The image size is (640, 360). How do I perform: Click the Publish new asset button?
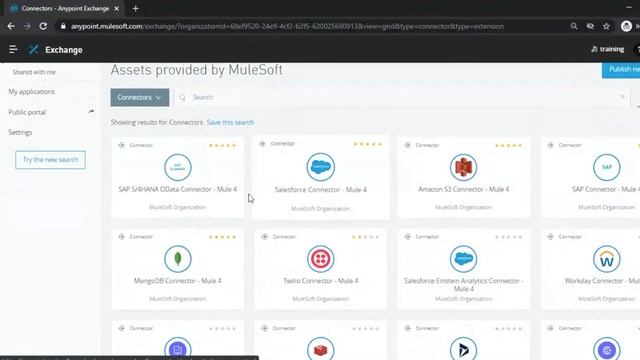tap(621, 69)
